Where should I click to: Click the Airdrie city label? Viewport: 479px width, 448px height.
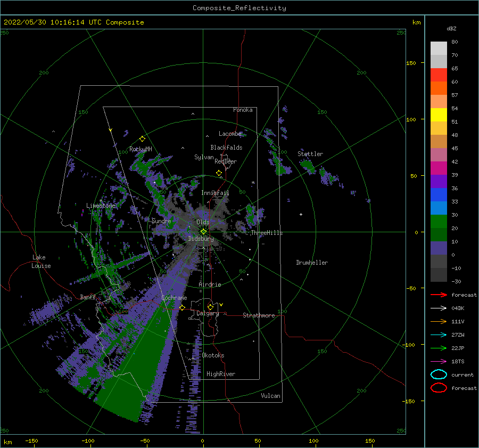click(210, 284)
